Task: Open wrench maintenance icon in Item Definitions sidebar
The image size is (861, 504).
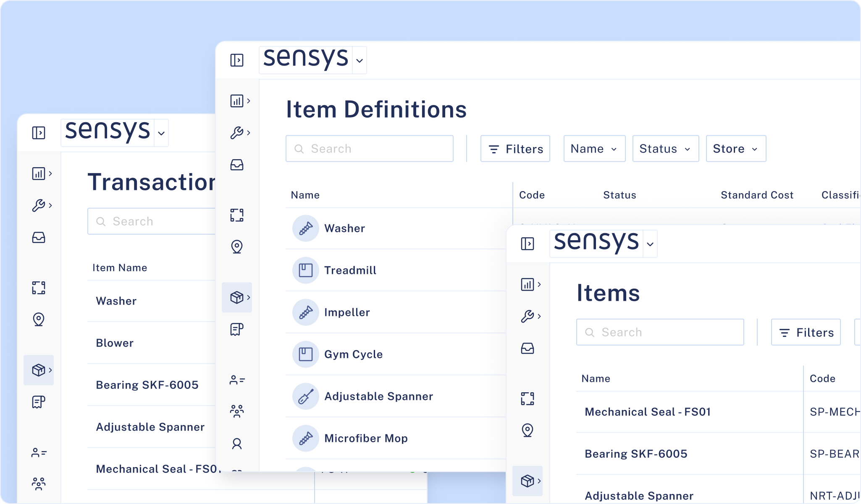Action: tap(237, 133)
